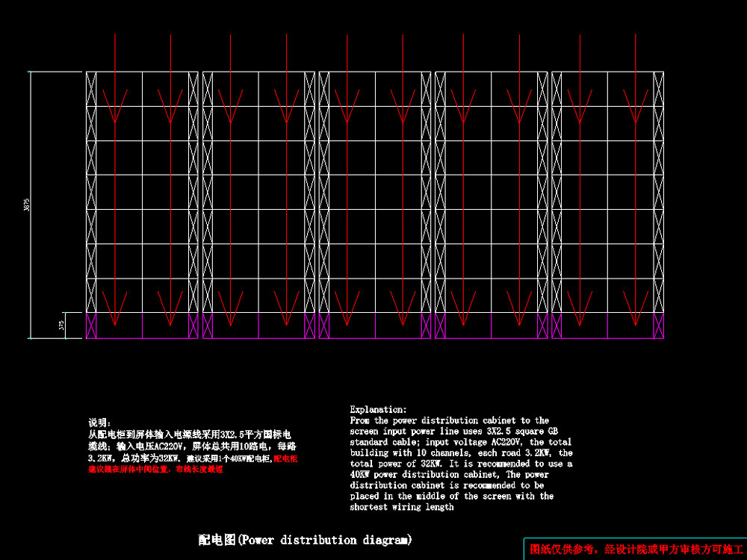Click the cross-braced truss column at far right edge
The width and height of the screenshot is (747, 560).
coord(659,194)
